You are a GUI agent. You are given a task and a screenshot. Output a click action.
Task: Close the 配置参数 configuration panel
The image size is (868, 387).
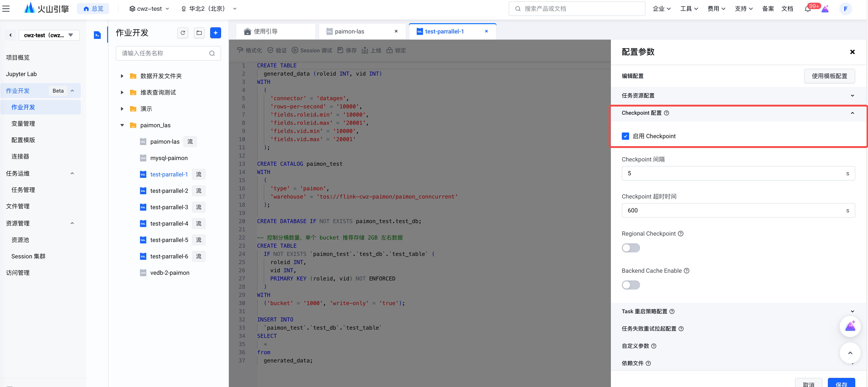pos(852,52)
